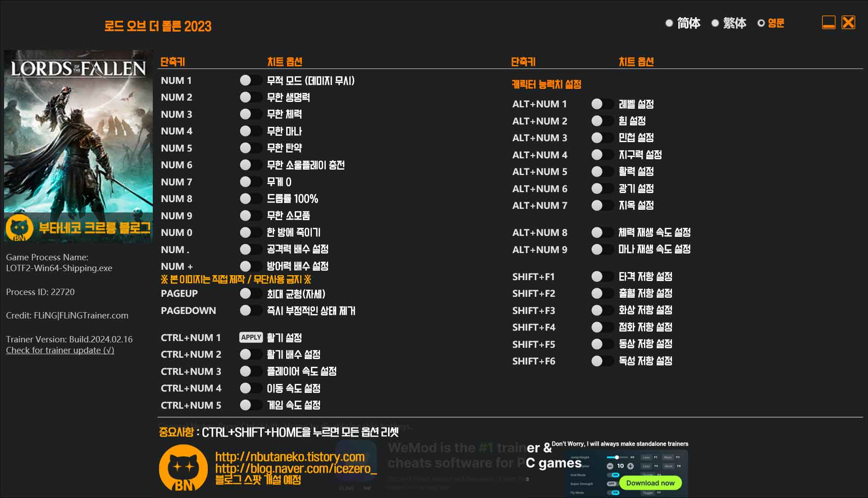868x498 pixels.
Task: Toggle the SHIFT+F6 resistance switch
Action: pos(602,361)
